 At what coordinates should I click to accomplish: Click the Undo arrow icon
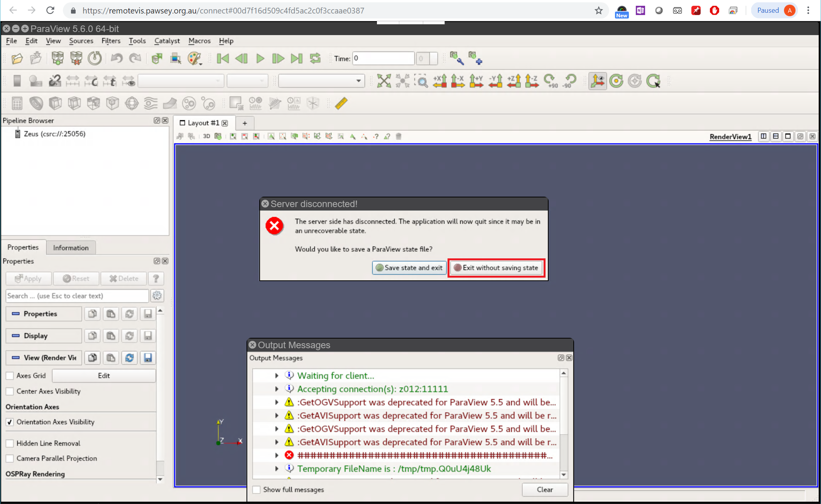(x=117, y=59)
